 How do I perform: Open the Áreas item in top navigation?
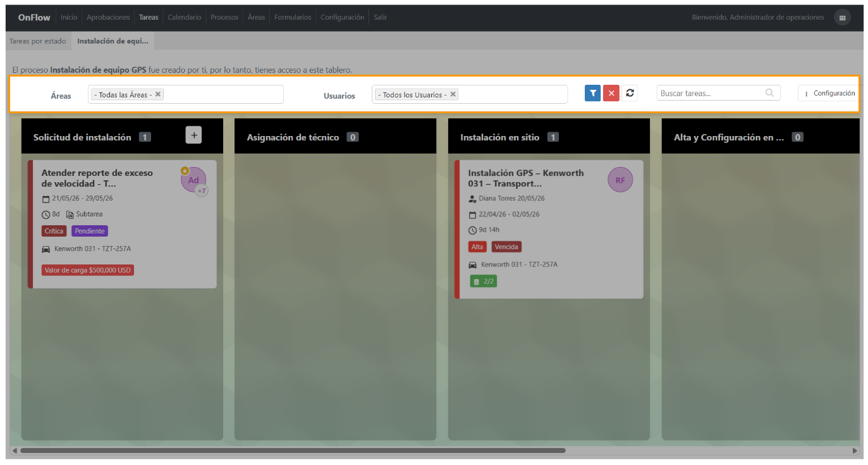pos(257,18)
